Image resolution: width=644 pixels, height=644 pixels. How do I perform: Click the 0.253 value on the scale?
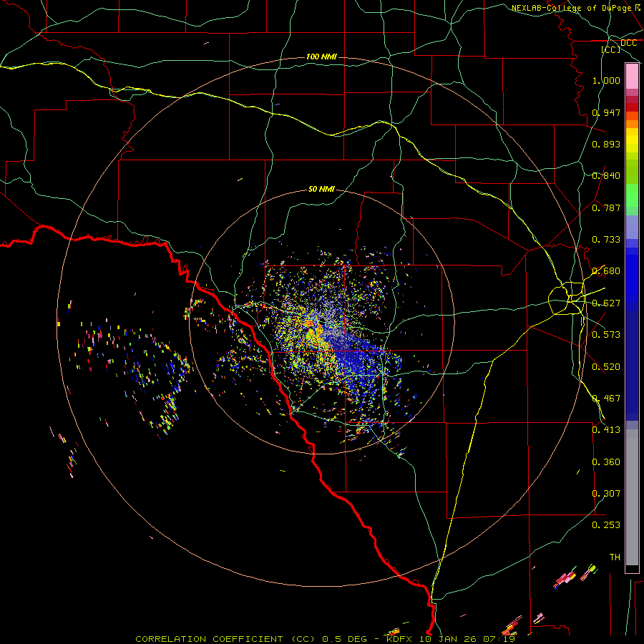(x=606, y=525)
